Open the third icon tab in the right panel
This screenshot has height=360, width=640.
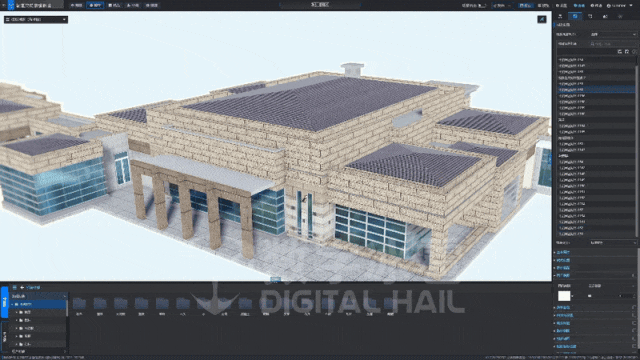click(590, 16)
